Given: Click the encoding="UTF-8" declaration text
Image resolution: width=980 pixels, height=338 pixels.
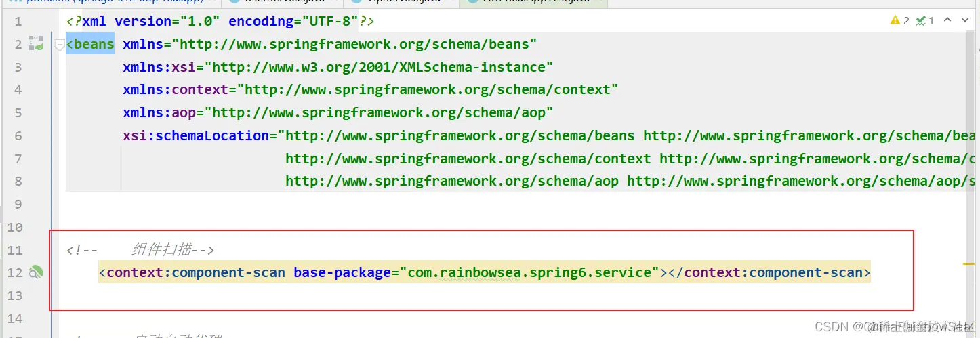Looking at the screenshot, I should tap(293, 22).
